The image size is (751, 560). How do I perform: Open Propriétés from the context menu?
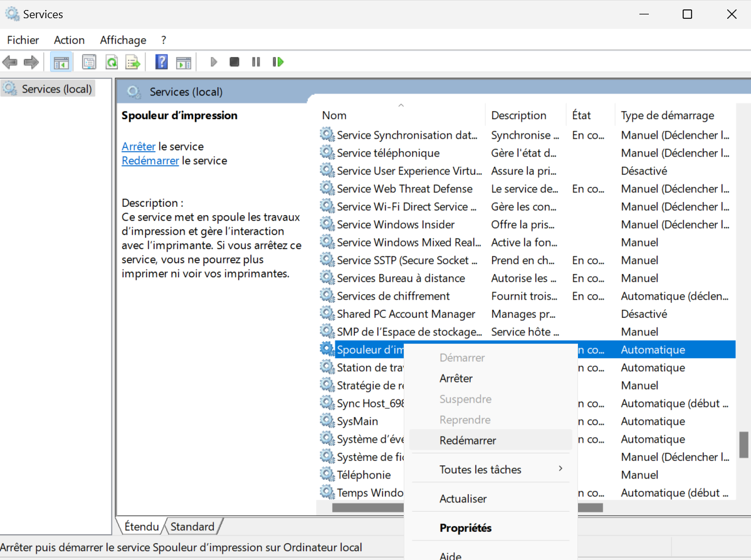click(x=491, y=528)
